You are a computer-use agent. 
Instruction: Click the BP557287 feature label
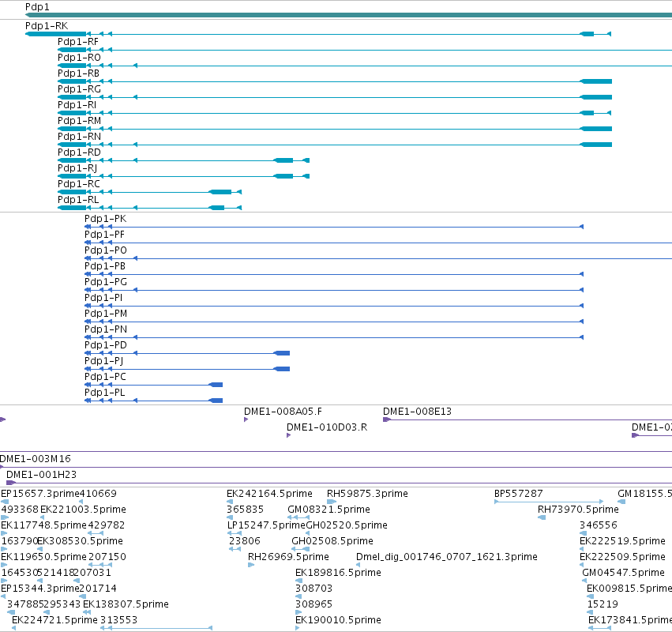click(519, 494)
